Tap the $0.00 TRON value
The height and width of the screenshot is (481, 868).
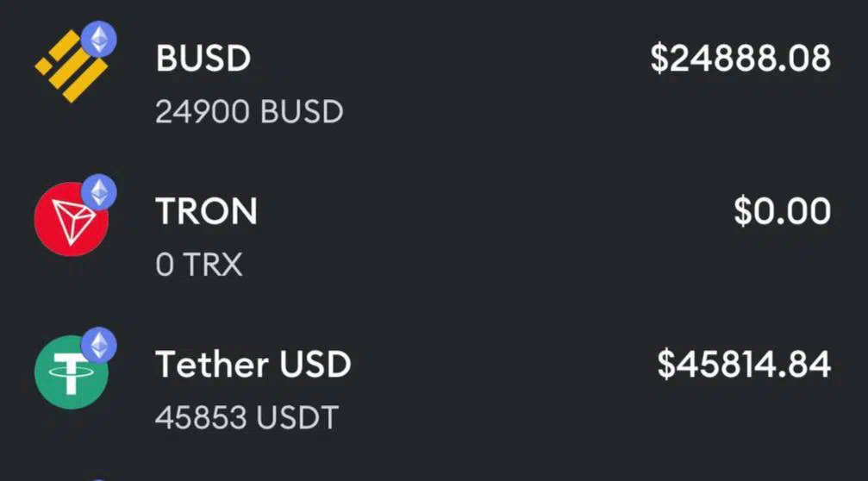point(782,211)
